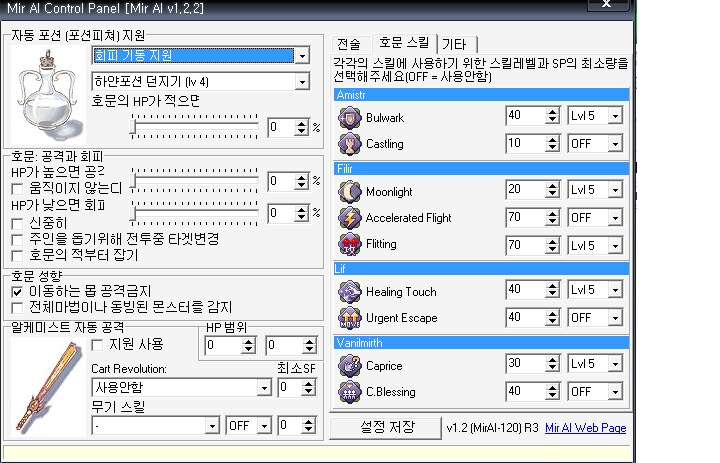Expand the Cart Revolution dropdown

point(264,387)
